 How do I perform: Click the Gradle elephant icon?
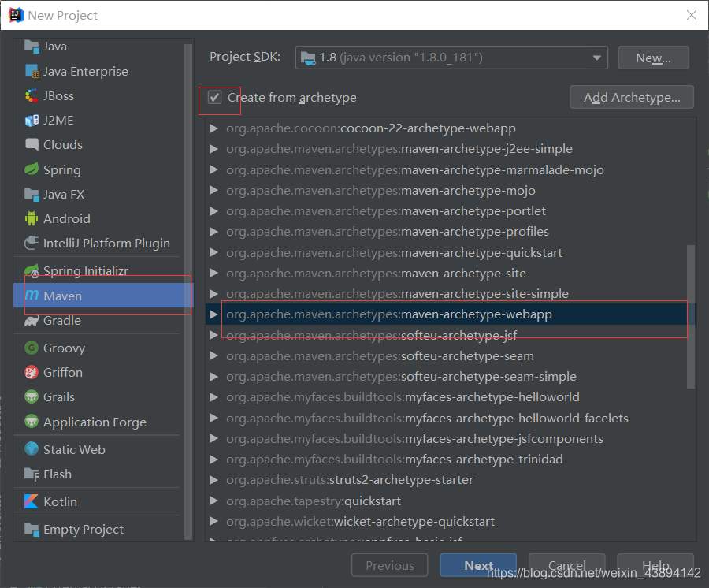(32, 320)
